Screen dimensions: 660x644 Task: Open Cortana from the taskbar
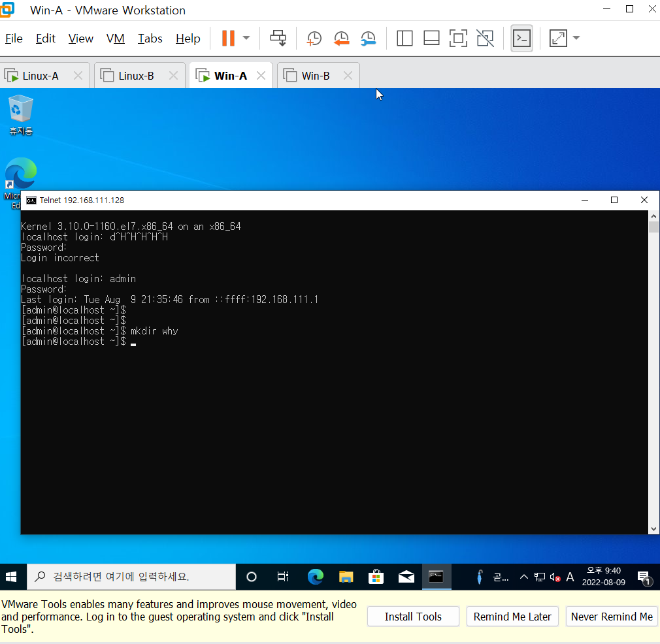(252, 577)
